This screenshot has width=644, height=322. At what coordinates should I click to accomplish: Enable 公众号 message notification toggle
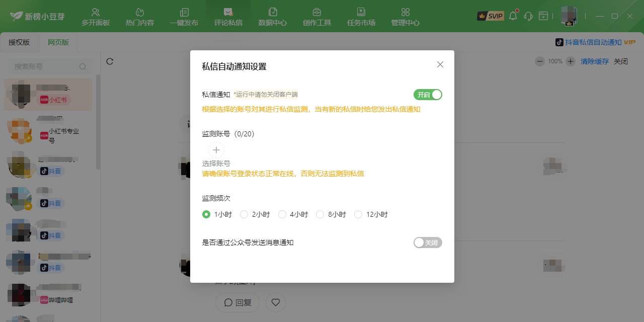[x=428, y=243]
